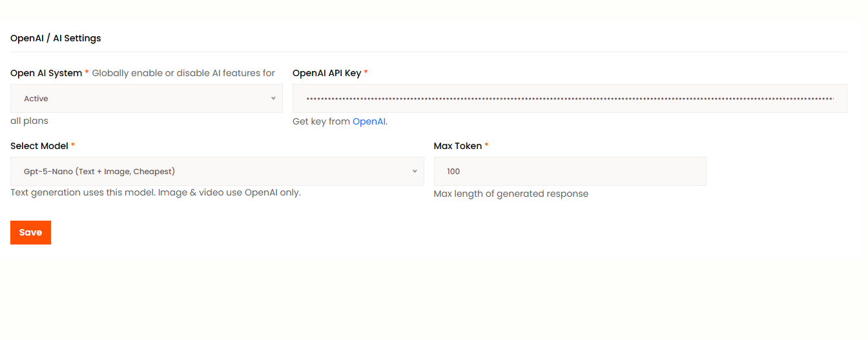Screen dimensions: 868x340
Task: Click the "Get key from" helper text
Action: pyautogui.click(x=321, y=121)
